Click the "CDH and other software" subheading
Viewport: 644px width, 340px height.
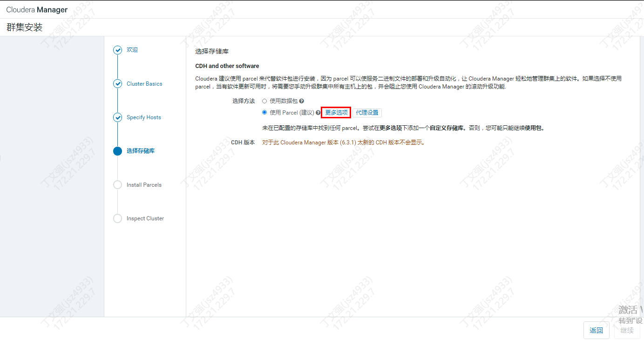tap(227, 66)
